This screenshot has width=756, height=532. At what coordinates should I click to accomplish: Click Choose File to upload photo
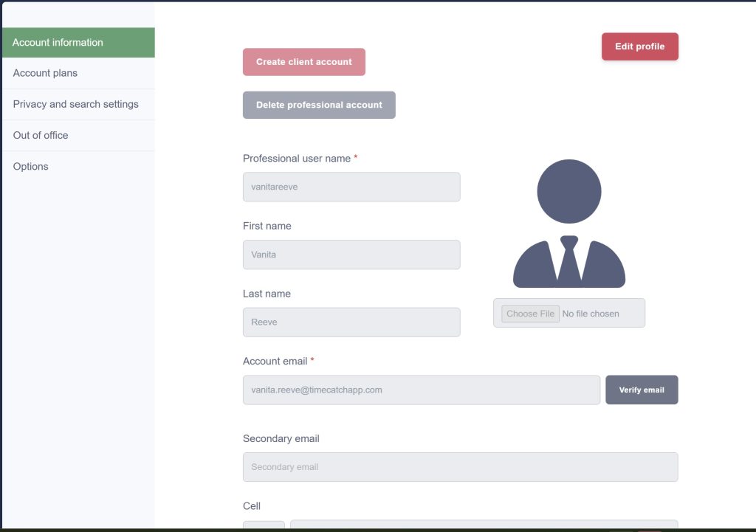[530, 314]
